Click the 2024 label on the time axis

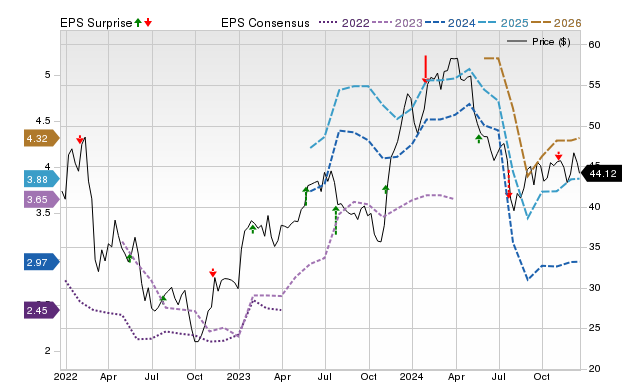coord(411,376)
